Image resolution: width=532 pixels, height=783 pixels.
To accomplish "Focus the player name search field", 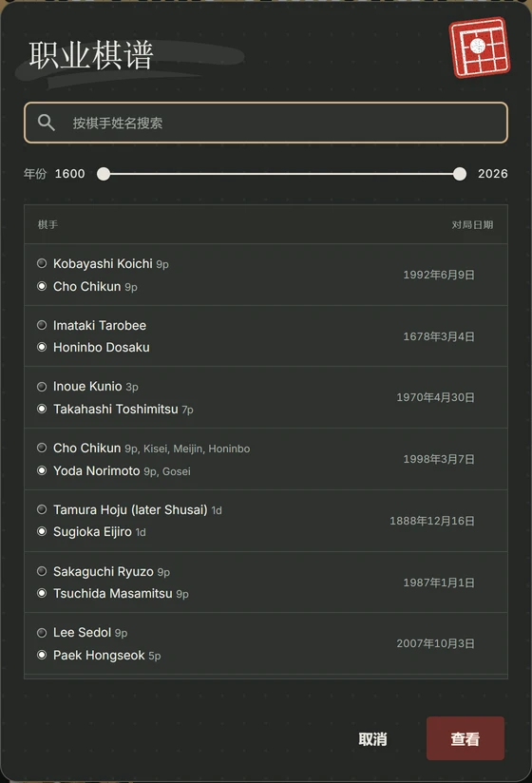I will [x=266, y=123].
